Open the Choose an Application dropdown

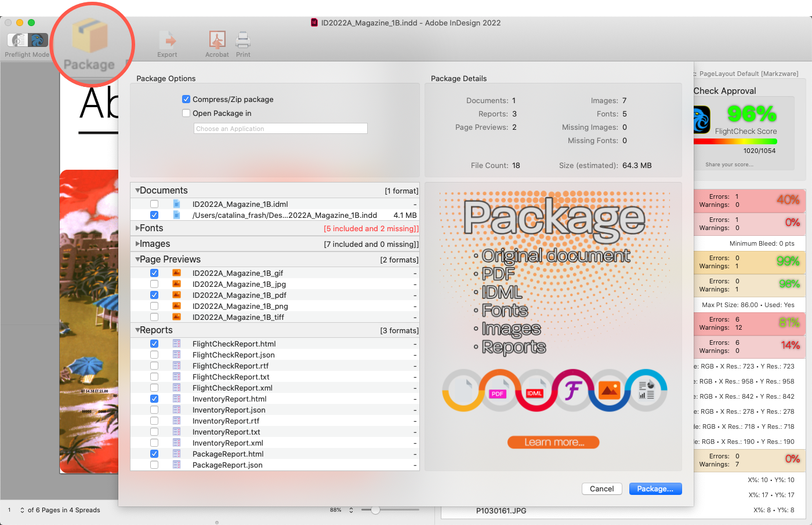(281, 129)
